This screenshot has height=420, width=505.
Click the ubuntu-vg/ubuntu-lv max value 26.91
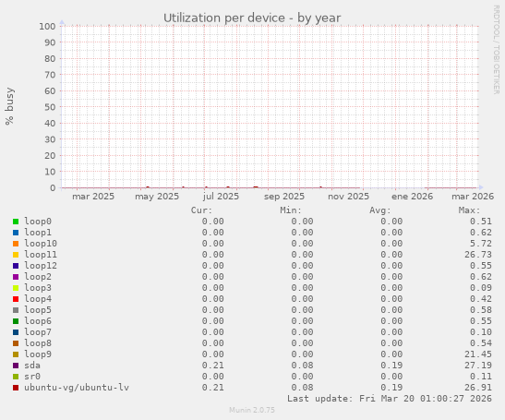coord(478,388)
